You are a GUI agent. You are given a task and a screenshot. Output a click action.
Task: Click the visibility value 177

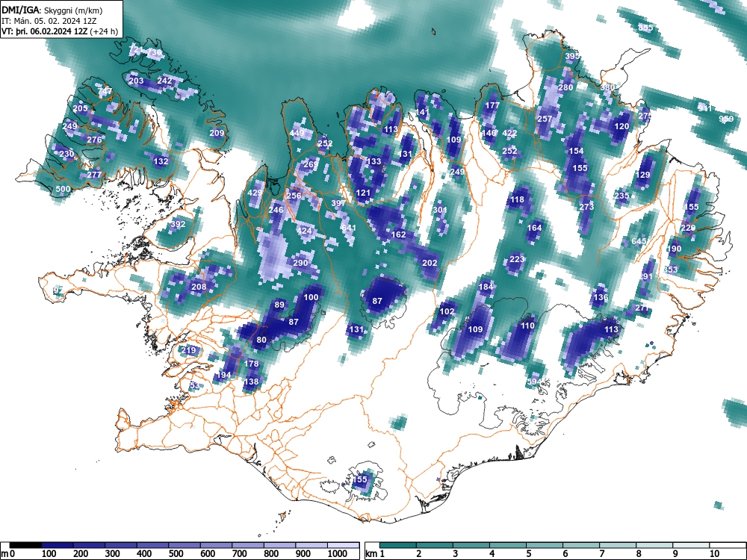coord(492,105)
